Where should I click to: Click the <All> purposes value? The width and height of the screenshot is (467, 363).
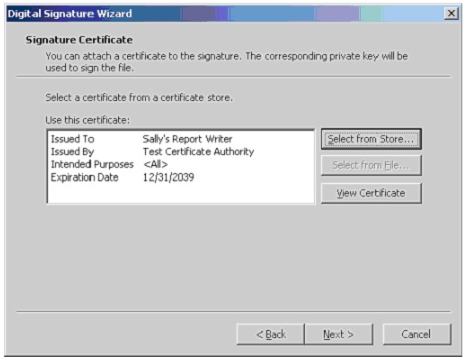(x=155, y=164)
